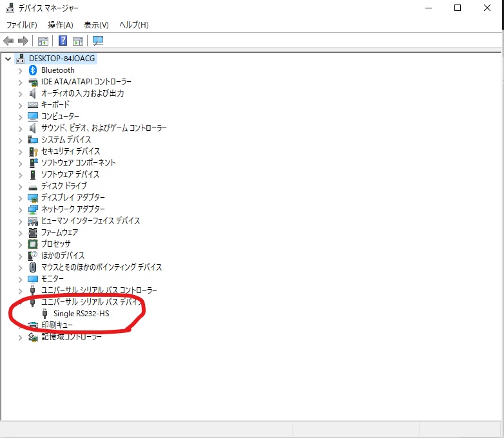
Task: Select the システム デバイス label
Action: pyautogui.click(x=66, y=140)
